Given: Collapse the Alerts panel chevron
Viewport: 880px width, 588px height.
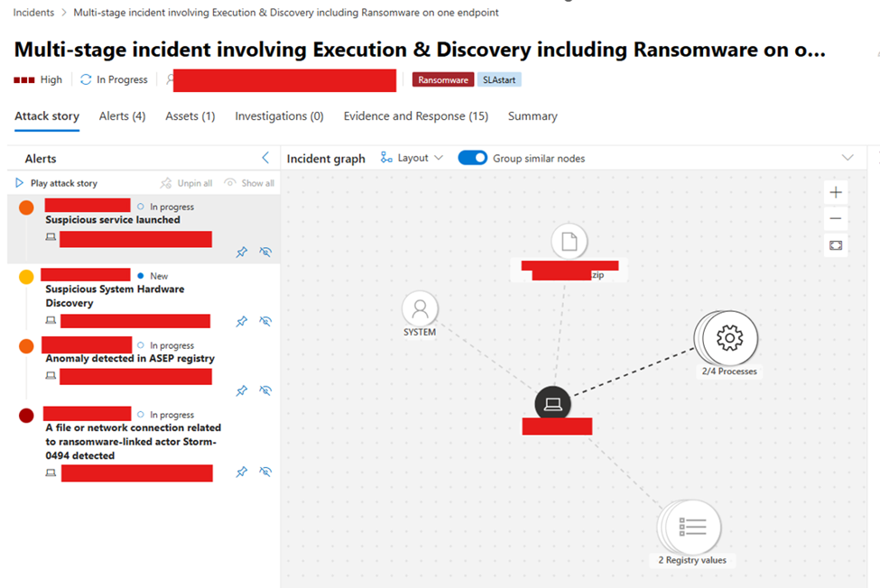Looking at the screenshot, I should tap(265, 158).
